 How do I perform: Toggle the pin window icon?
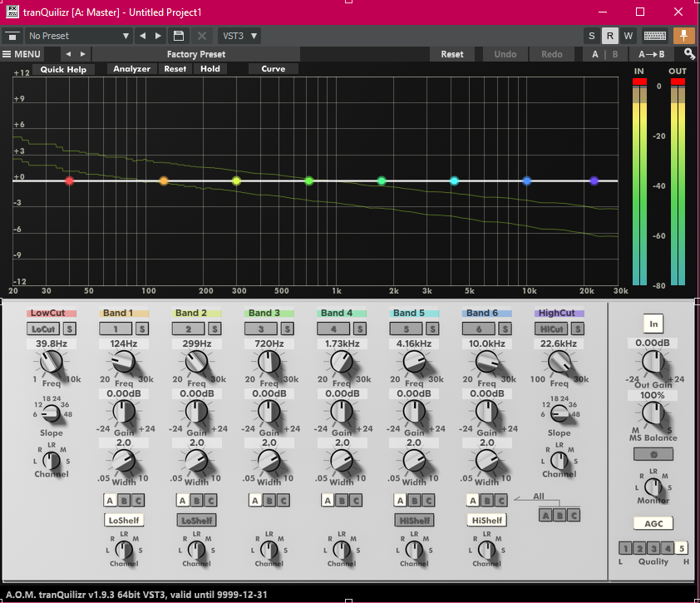point(683,36)
